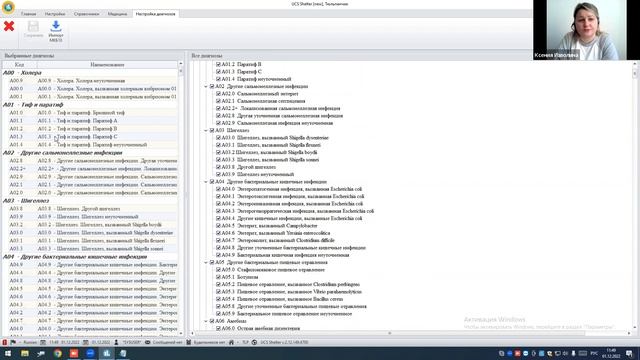Sort by the Код column header
The height and width of the screenshot is (360, 640).
(x=20, y=64)
